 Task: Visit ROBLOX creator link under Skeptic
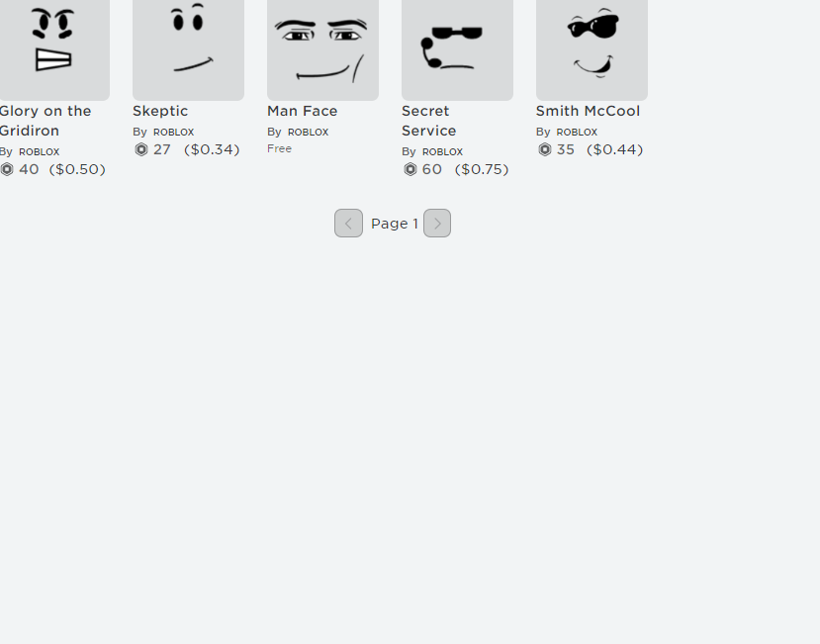pos(174,133)
